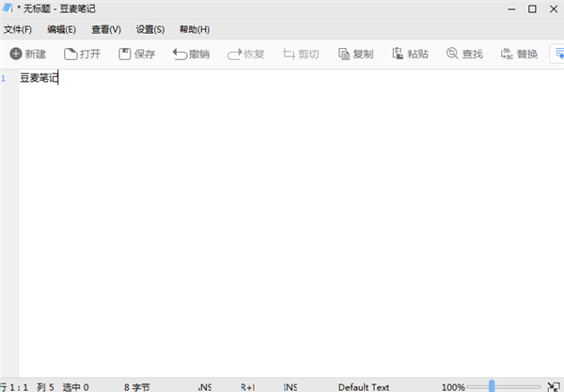Click the partially visible icon after 替换

(x=557, y=54)
